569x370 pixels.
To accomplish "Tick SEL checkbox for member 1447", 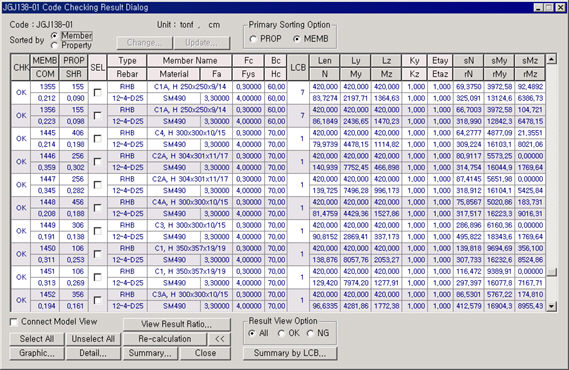I will tap(97, 185).
